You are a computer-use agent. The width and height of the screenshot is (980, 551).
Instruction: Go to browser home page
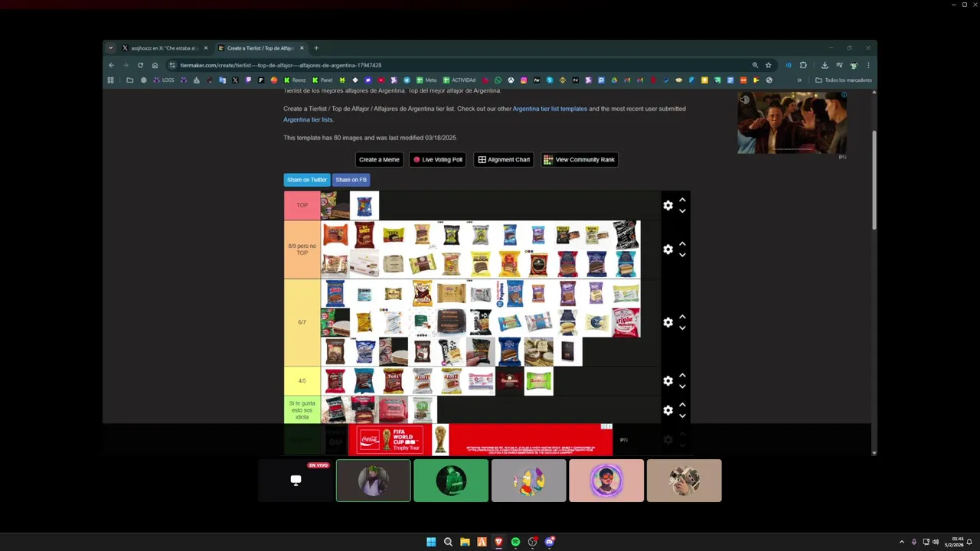155,65
